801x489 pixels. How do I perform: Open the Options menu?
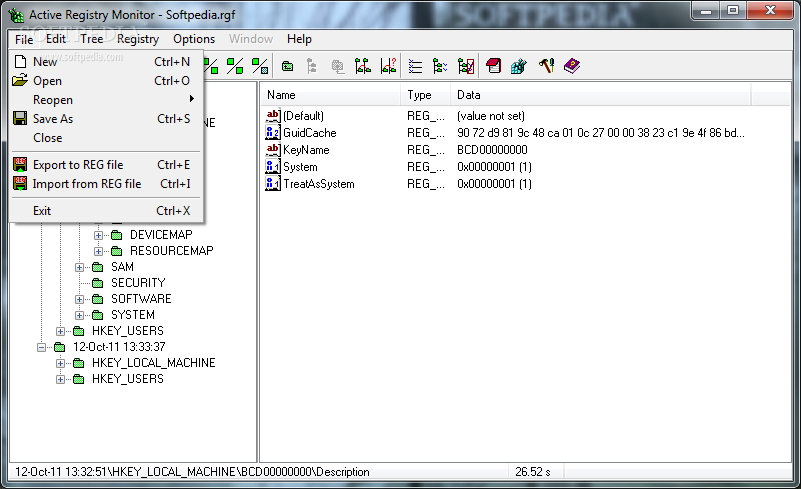click(x=194, y=39)
